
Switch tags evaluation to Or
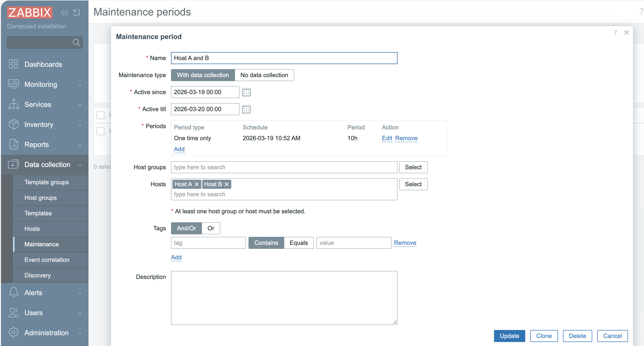210,228
